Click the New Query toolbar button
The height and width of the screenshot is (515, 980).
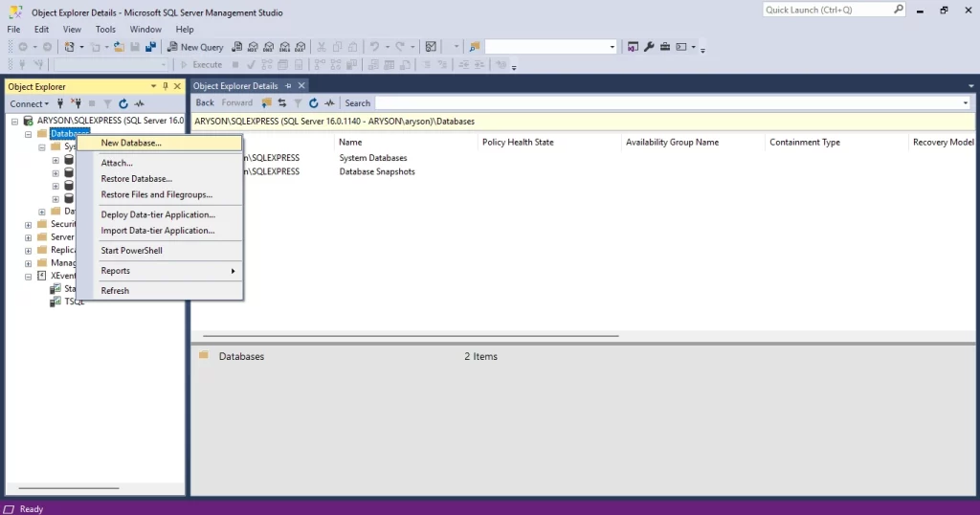195,47
